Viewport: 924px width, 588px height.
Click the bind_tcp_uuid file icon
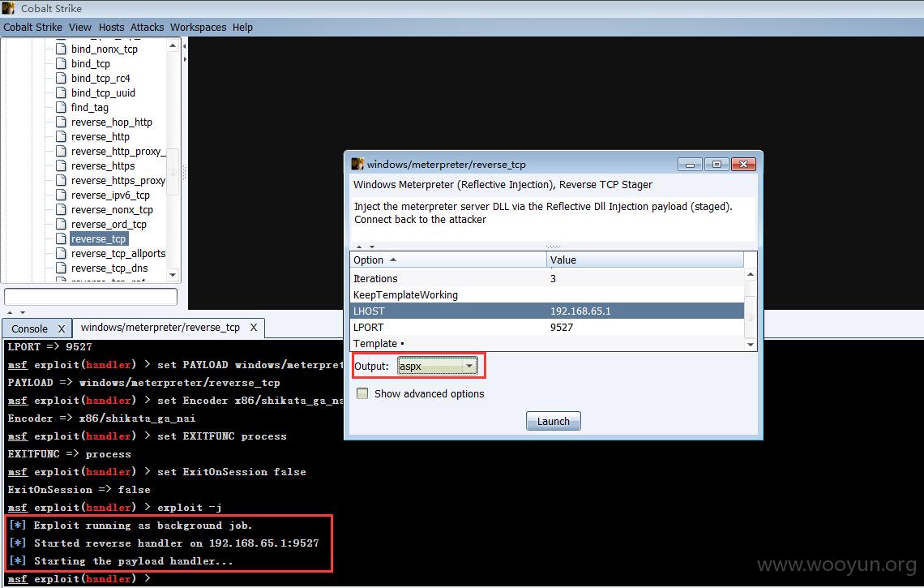click(61, 92)
